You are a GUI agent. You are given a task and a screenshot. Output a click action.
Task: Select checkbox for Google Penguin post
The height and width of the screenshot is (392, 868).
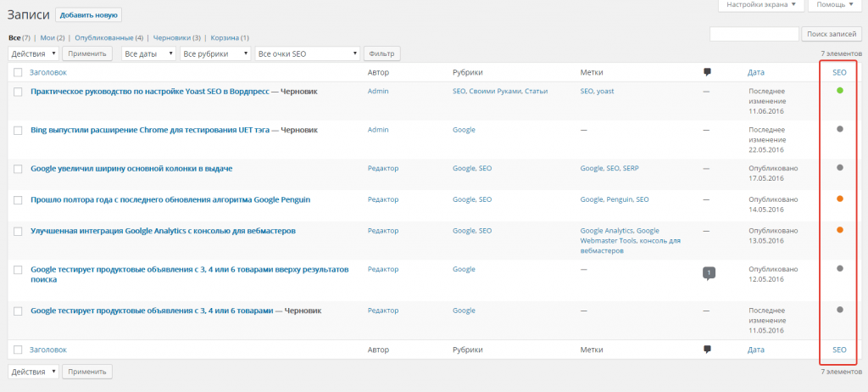point(18,200)
